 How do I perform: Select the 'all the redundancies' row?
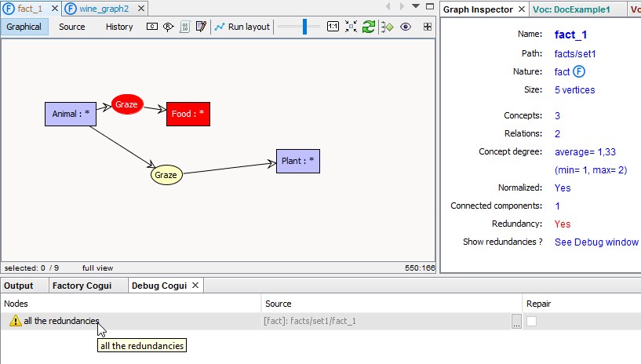pos(320,321)
